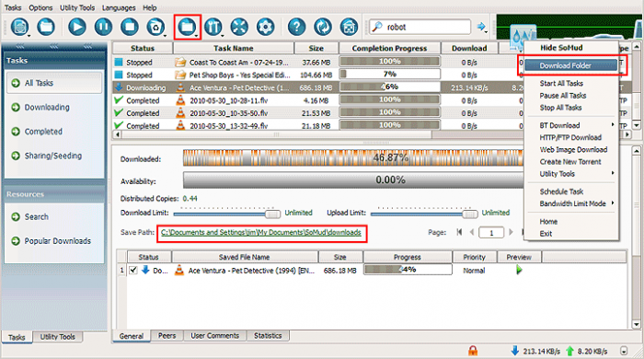
Task: Choose Exit from the context menu
Action: coord(546,233)
